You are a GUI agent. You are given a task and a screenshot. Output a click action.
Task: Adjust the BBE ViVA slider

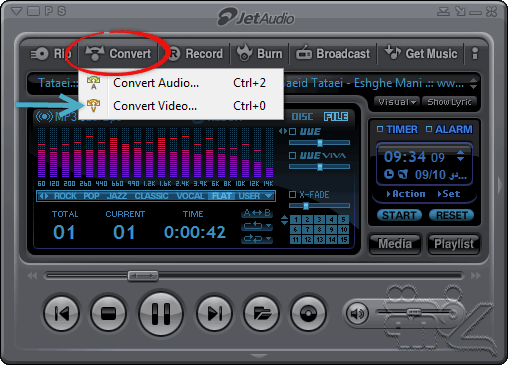tap(319, 167)
